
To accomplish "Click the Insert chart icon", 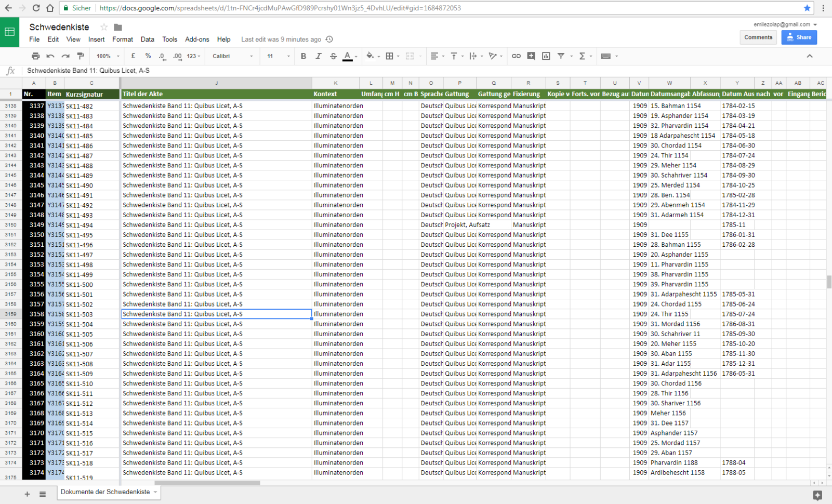I will (546, 56).
